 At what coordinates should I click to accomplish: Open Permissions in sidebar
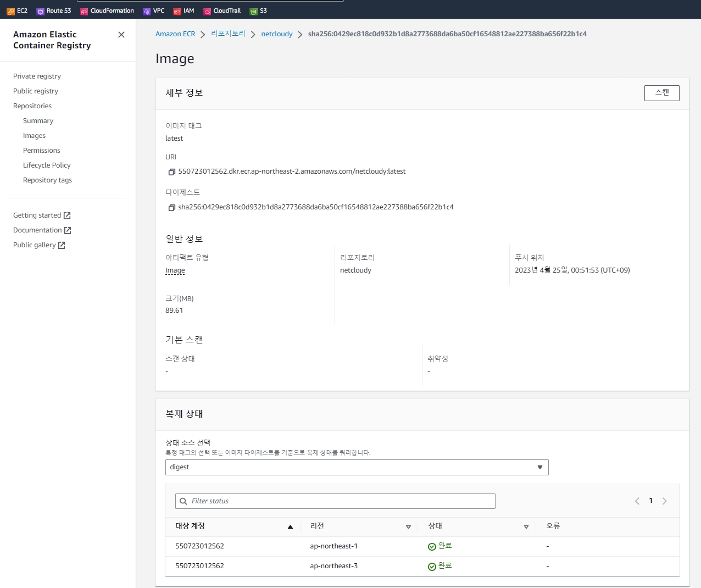(42, 151)
